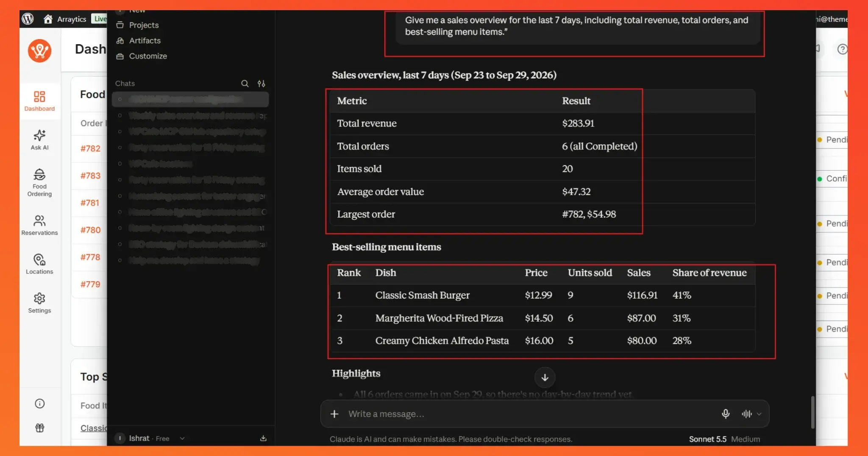Click the help question mark icon

842,49
